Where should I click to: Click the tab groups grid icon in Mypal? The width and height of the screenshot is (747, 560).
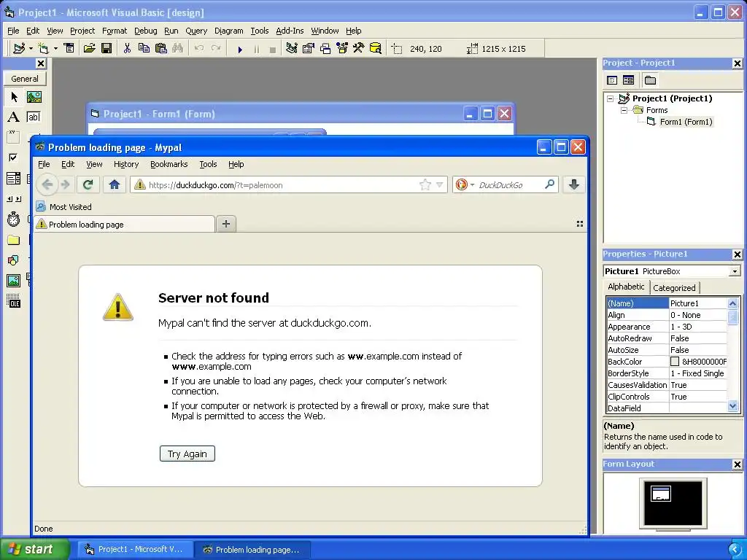coord(580,224)
